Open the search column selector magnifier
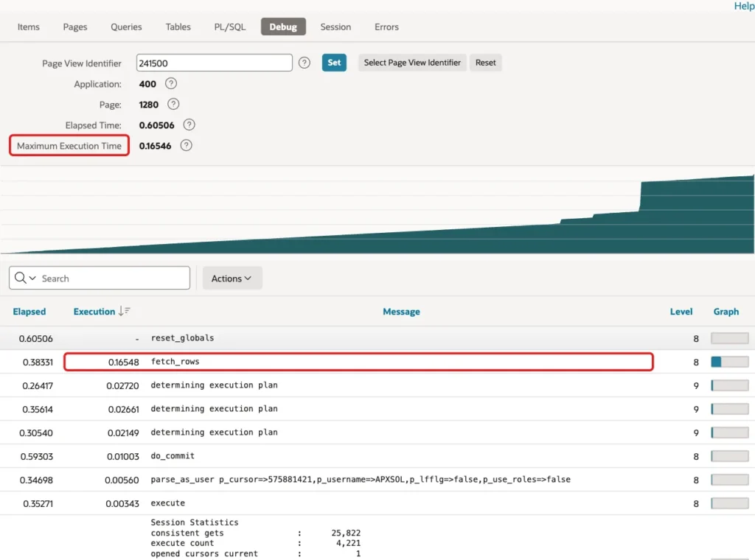The height and width of the screenshot is (560, 755). pos(25,278)
